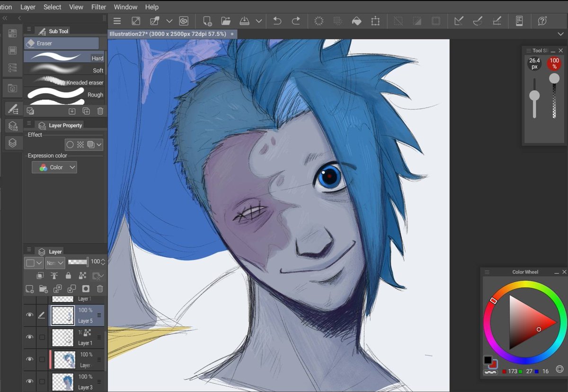This screenshot has width=568, height=392.
Task: Click the brush size slider handle
Action: coord(534,96)
